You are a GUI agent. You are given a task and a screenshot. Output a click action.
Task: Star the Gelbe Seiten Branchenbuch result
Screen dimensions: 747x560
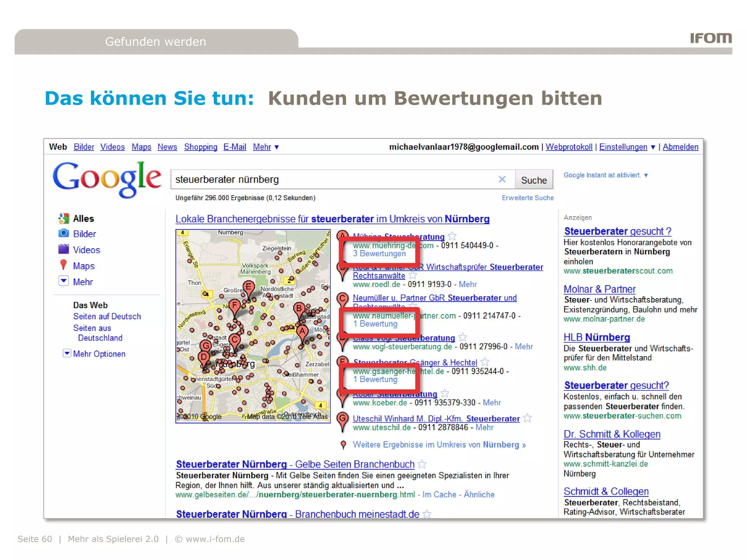point(422,464)
